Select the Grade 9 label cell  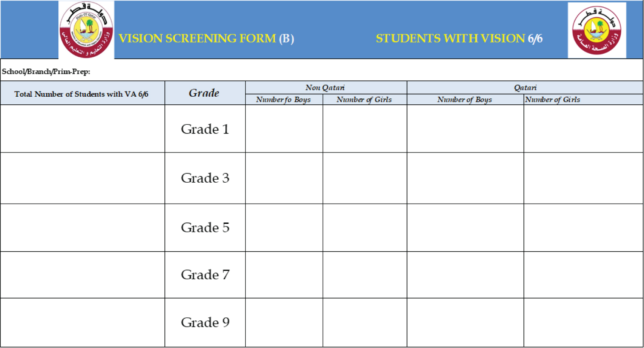tap(205, 322)
